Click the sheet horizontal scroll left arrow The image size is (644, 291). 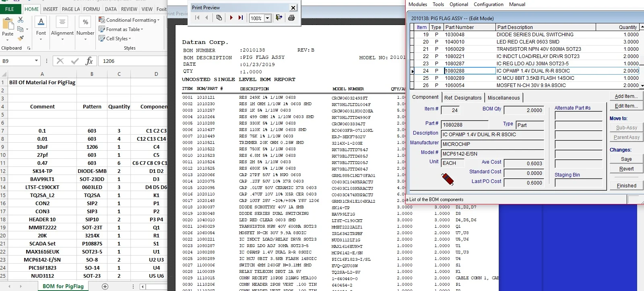(142, 287)
